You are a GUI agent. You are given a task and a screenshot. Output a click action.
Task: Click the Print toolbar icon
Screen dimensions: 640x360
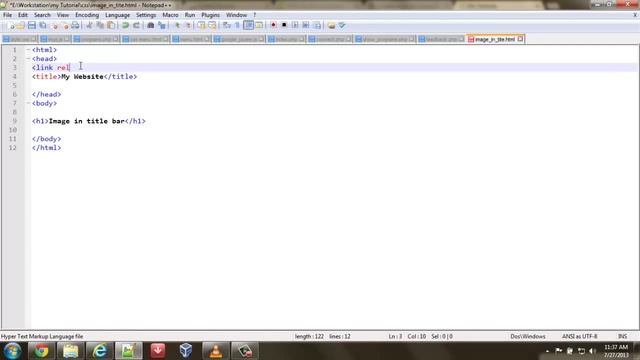pos(75,25)
